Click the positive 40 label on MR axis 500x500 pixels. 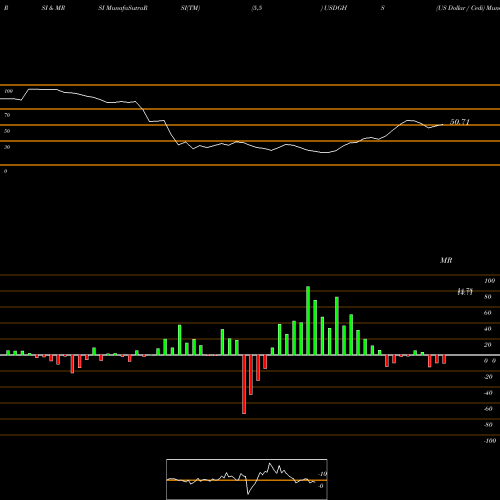click(488, 329)
